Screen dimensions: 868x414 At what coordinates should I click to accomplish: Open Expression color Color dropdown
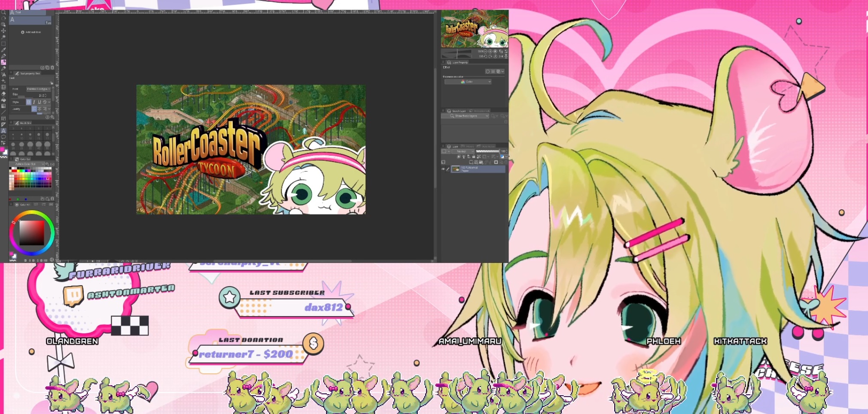click(468, 82)
